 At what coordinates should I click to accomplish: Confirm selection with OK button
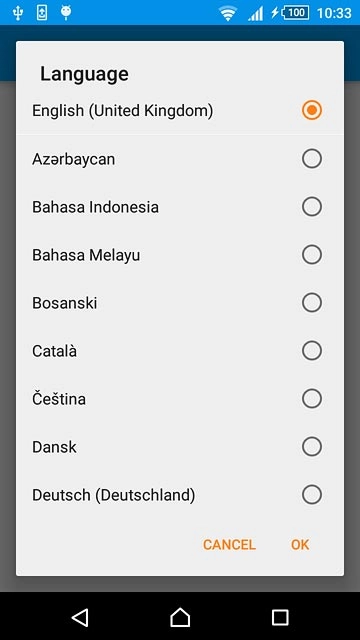tap(300, 544)
